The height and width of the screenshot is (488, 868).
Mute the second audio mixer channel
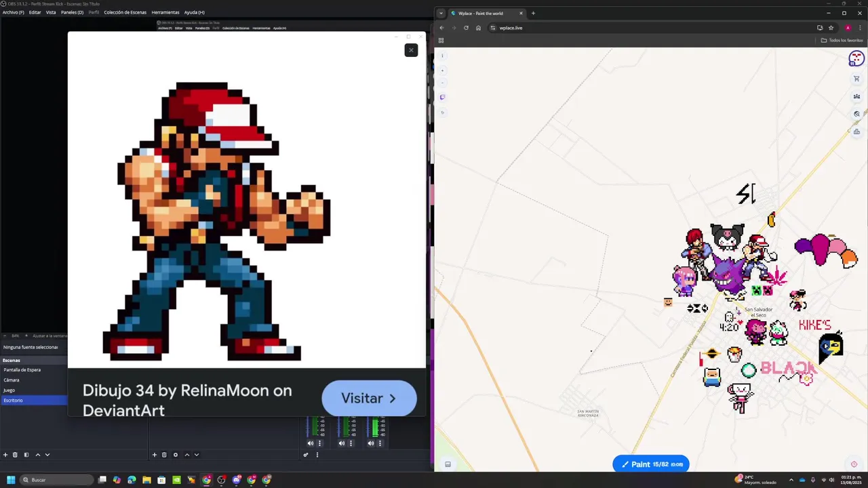pos(341,443)
